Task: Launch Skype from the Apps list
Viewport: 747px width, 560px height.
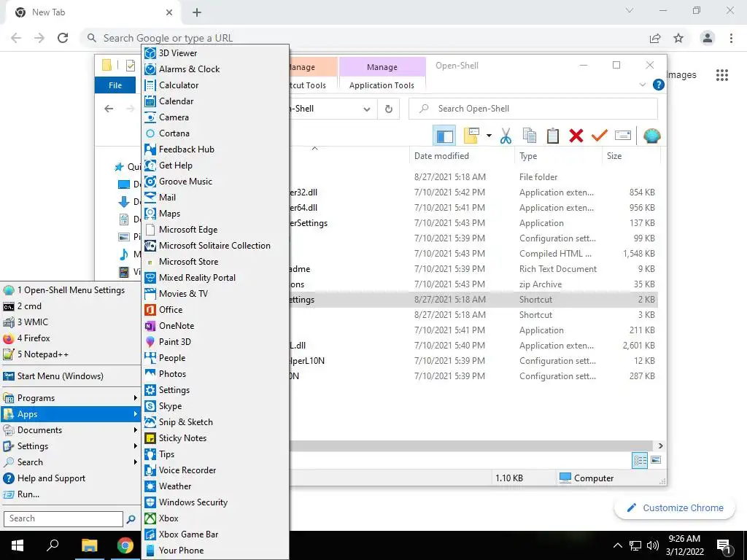Action: click(x=215, y=406)
